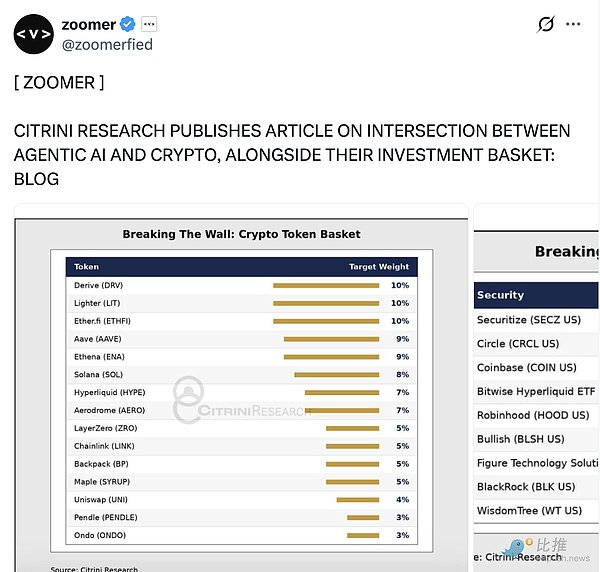Open the second Breaking image attachment
The image size is (600, 572).
tap(536, 388)
